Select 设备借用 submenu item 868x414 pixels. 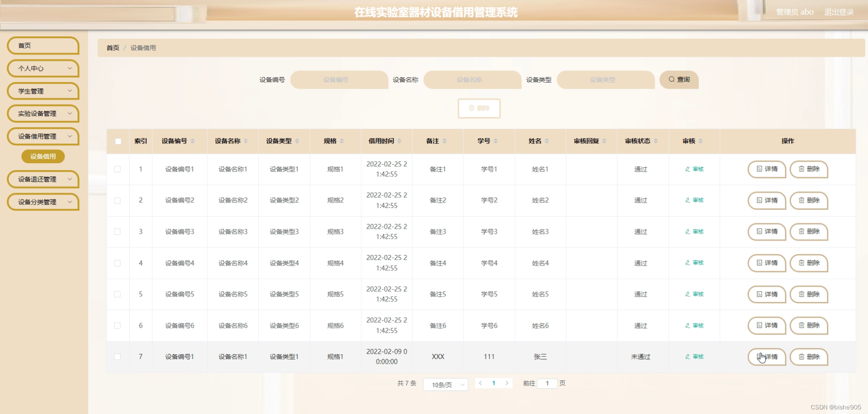pos(43,156)
